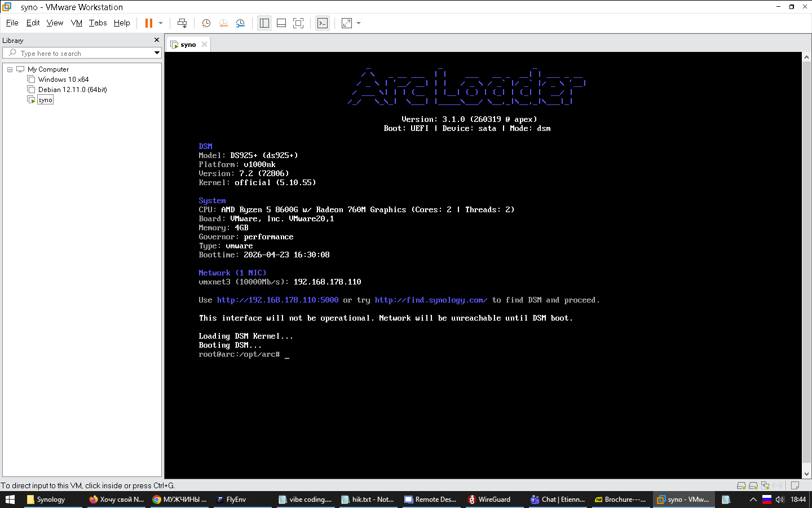This screenshot has width=812, height=508.
Task: Select Debian 12.11.0 (64bit) in library
Action: [x=72, y=90]
